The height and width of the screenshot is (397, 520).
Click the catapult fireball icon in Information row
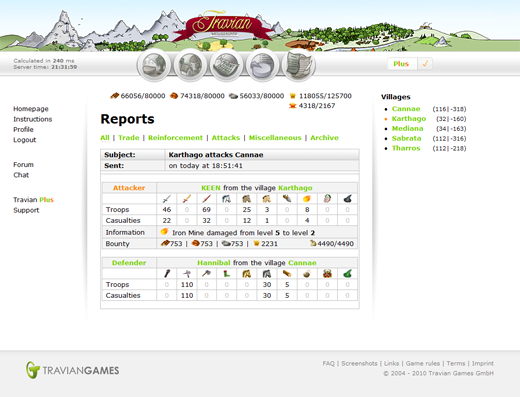(164, 232)
